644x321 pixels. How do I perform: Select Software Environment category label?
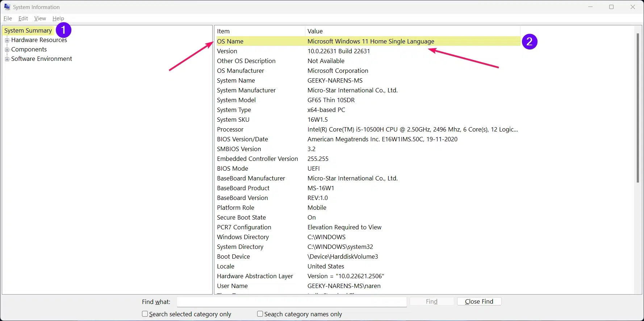pyautogui.click(x=42, y=59)
